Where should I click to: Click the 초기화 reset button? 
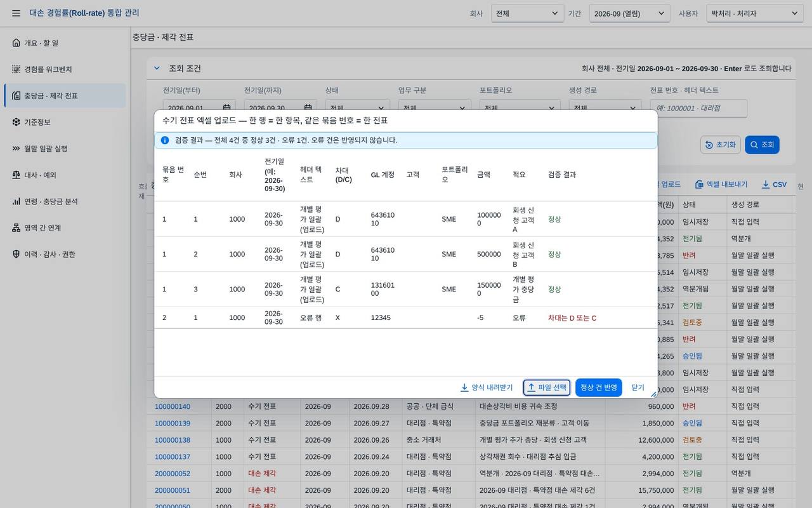[x=721, y=145]
